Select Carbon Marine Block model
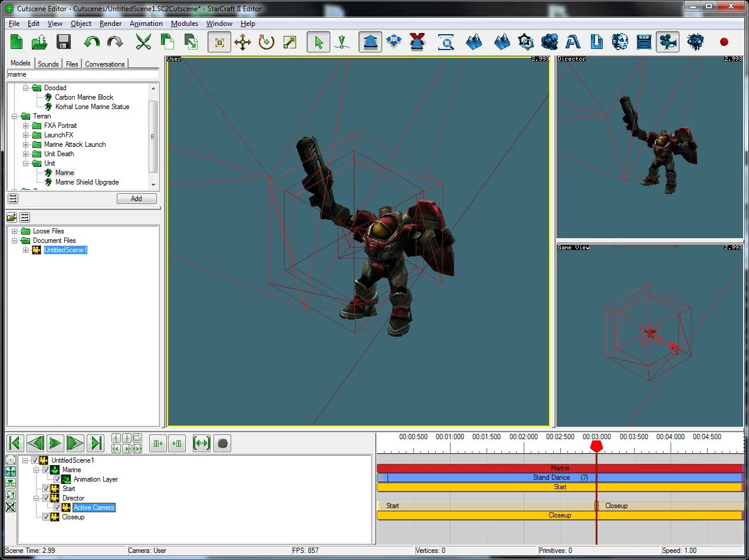Viewport: 749px width, 560px height. [x=84, y=97]
